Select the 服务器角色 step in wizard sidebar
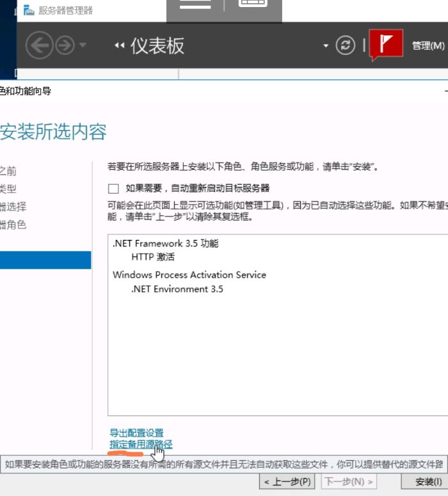The width and height of the screenshot is (448, 496). [x=13, y=225]
